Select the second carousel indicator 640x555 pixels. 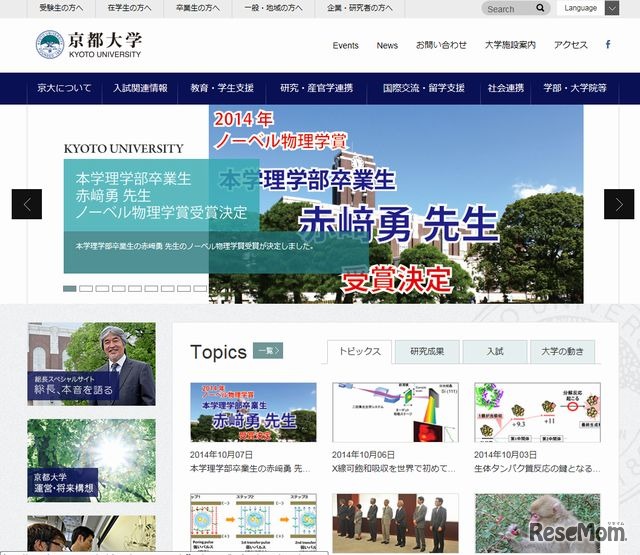86,289
